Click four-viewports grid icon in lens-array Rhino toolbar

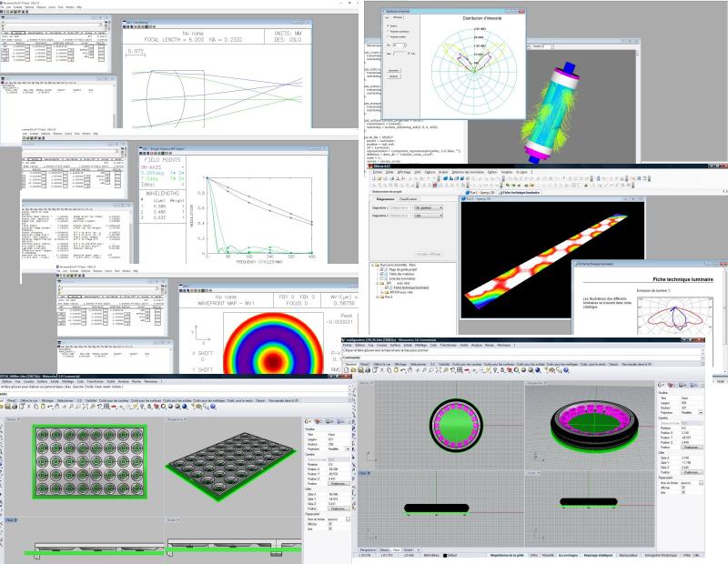[x=106, y=407]
